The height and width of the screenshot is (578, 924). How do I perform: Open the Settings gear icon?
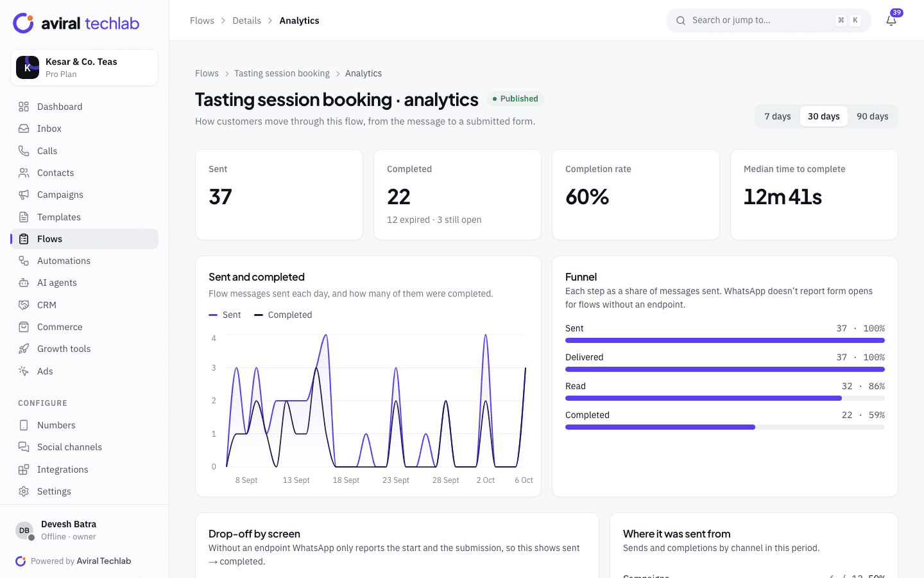24,491
